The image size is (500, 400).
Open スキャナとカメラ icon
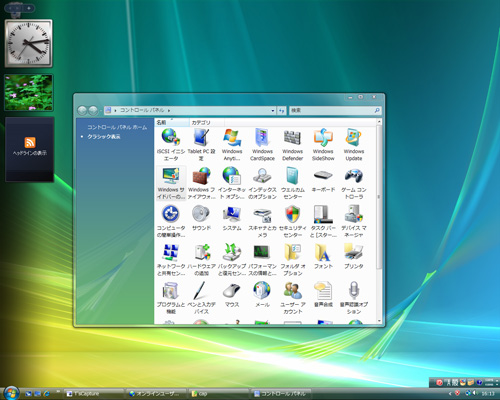pyautogui.click(x=262, y=221)
